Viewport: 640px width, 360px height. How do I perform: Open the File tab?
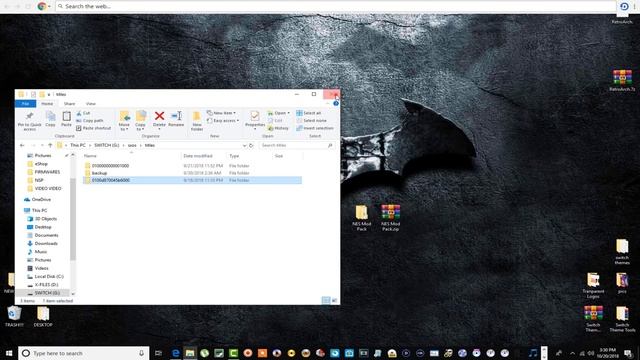point(25,104)
